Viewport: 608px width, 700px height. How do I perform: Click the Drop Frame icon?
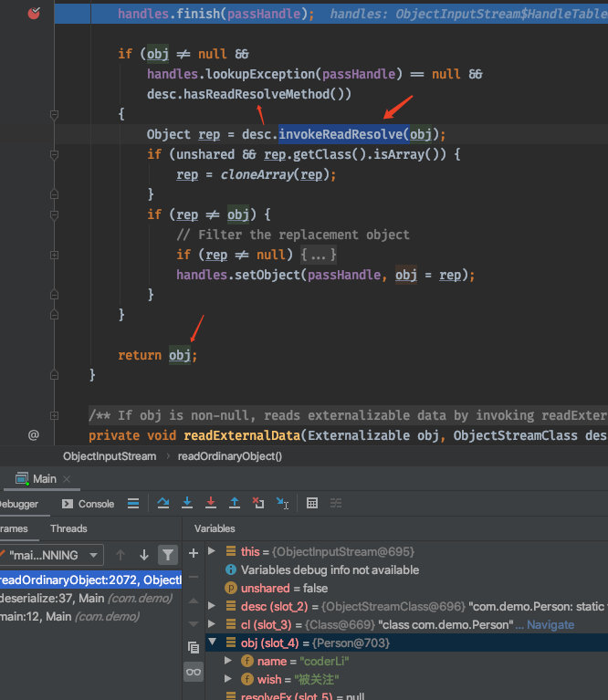258,503
